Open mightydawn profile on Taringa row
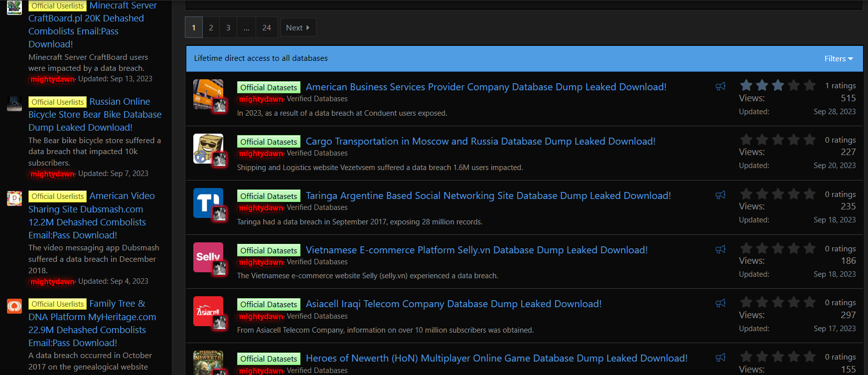Viewport: 868px width, 375px height. point(261,208)
